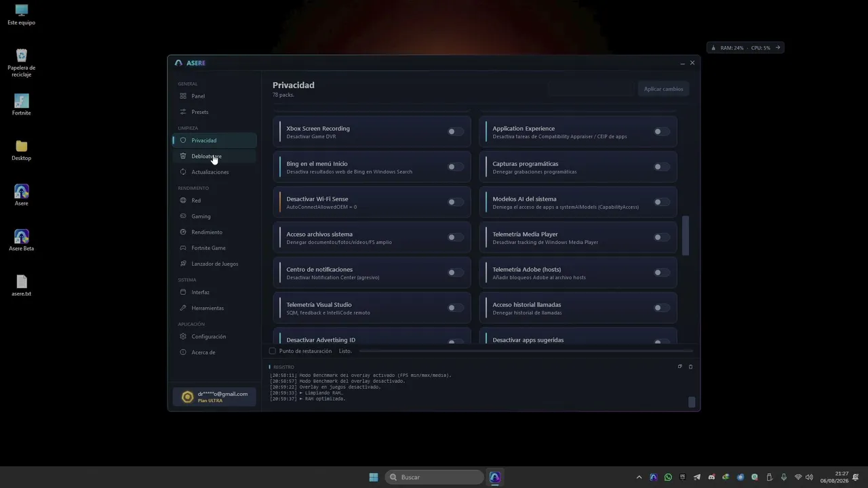Toggle Acceso archivos sistema switch
The image size is (868, 488).
point(455,237)
